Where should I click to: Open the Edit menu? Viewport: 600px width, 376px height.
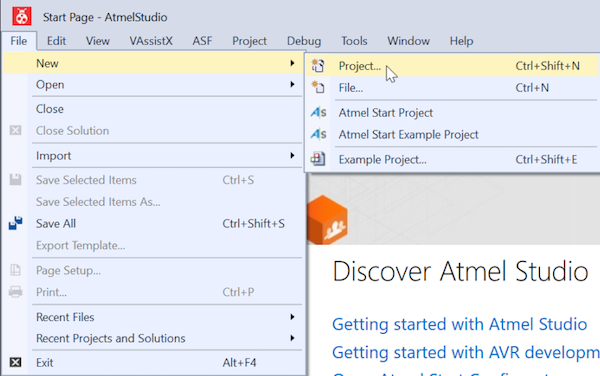tap(56, 41)
